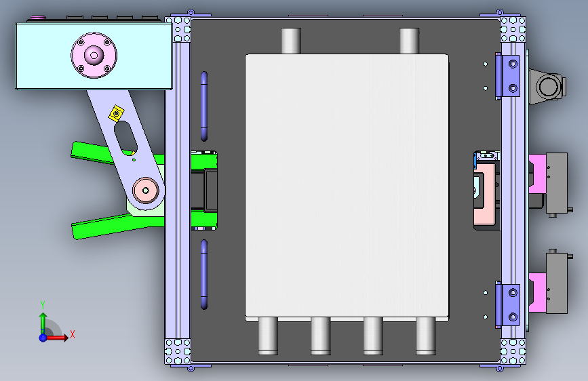Pick the left cylinder above the white plate

[x=291, y=41]
